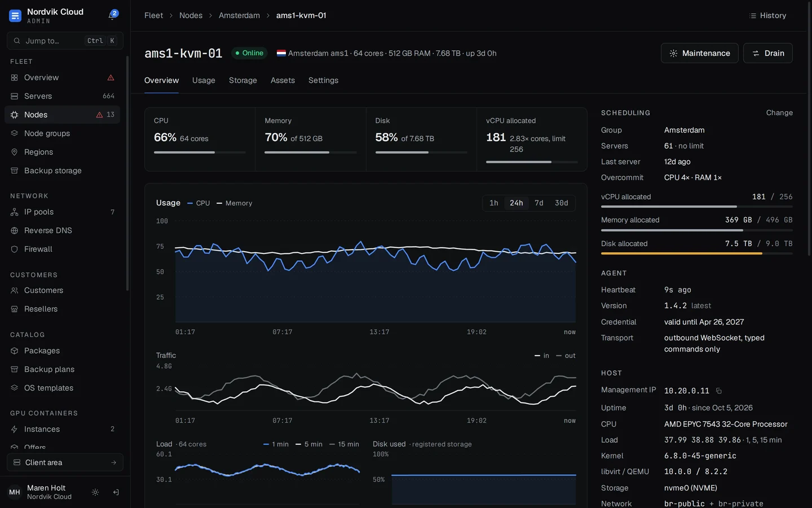Image resolution: width=812 pixels, height=508 pixels.
Task: Go to Amsterdam breadcrumb
Action: click(239, 15)
